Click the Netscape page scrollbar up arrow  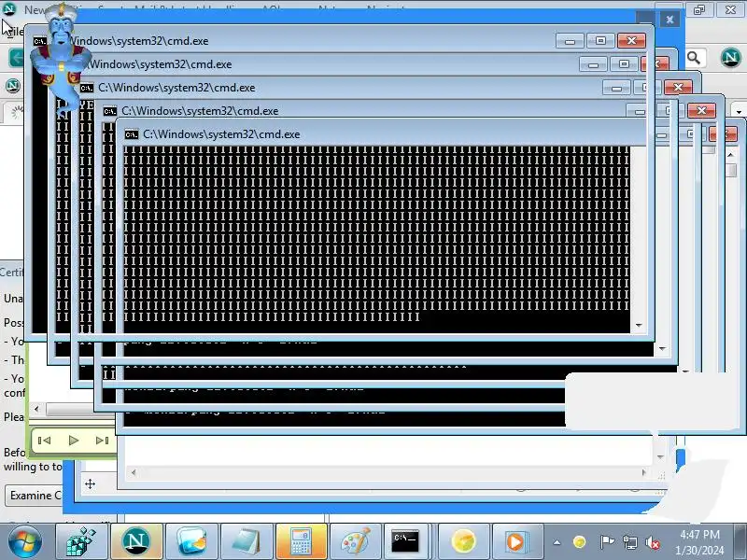(731, 155)
